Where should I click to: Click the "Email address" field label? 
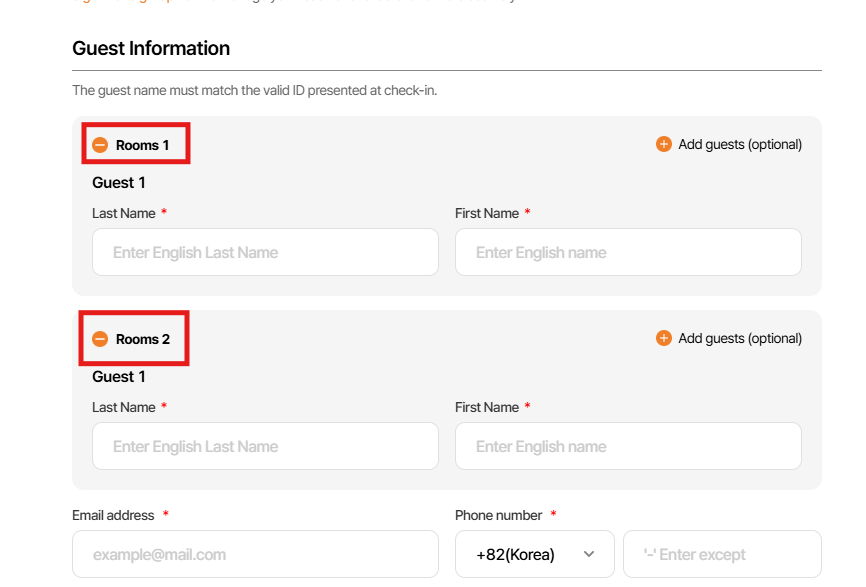(113, 515)
